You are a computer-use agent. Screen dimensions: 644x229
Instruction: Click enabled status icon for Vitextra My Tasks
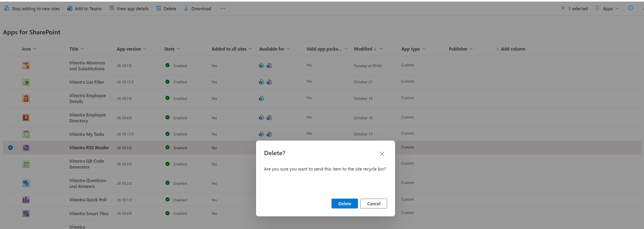pos(168,134)
